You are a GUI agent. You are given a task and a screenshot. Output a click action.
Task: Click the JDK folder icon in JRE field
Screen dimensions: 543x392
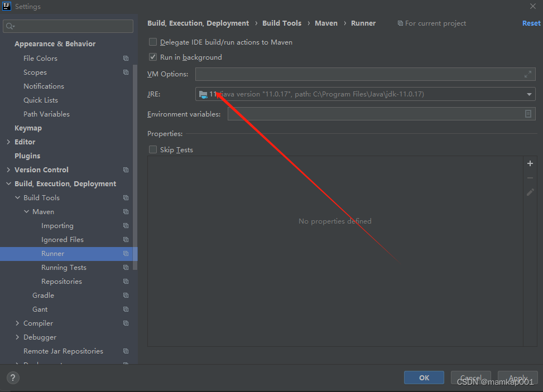pyautogui.click(x=203, y=94)
